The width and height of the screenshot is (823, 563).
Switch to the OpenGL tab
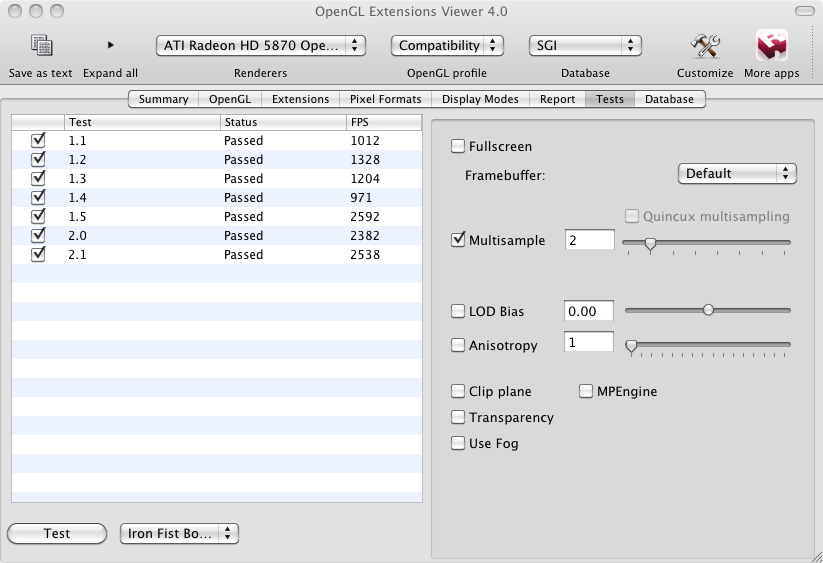(230, 99)
